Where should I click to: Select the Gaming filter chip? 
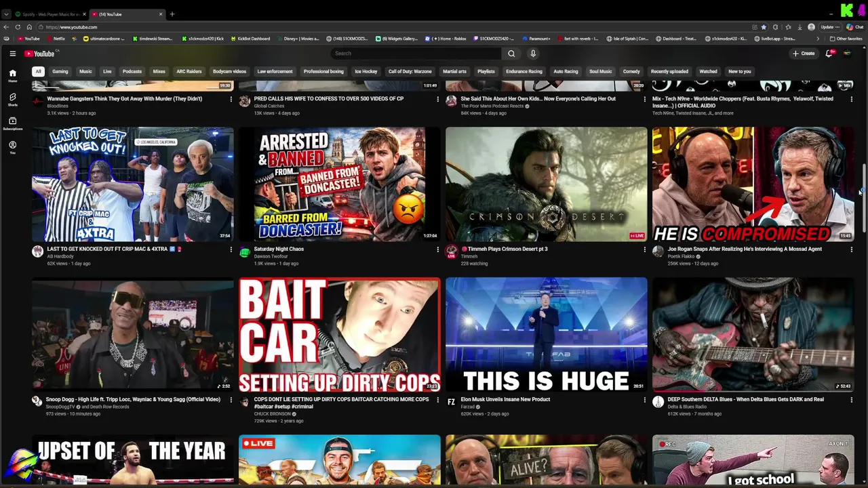coord(60,71)
